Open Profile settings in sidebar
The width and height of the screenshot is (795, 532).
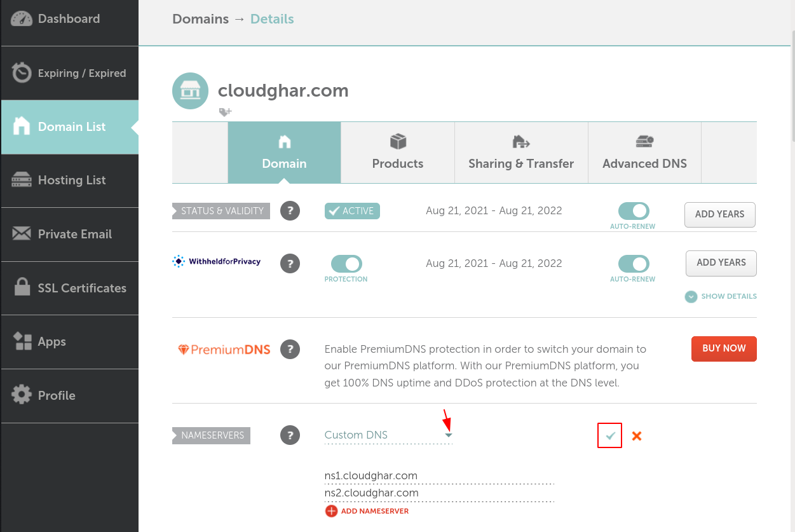69,395
